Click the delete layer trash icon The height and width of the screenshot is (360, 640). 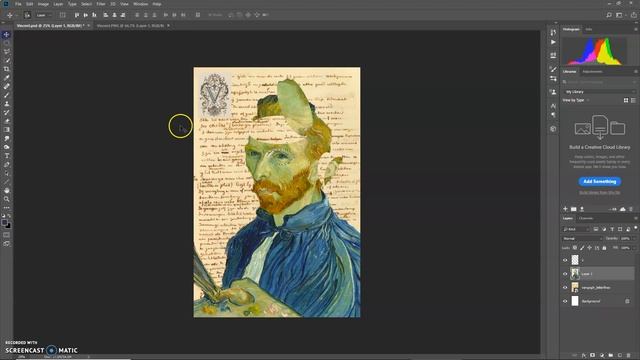pyautogui.click(x=629, y=356)
